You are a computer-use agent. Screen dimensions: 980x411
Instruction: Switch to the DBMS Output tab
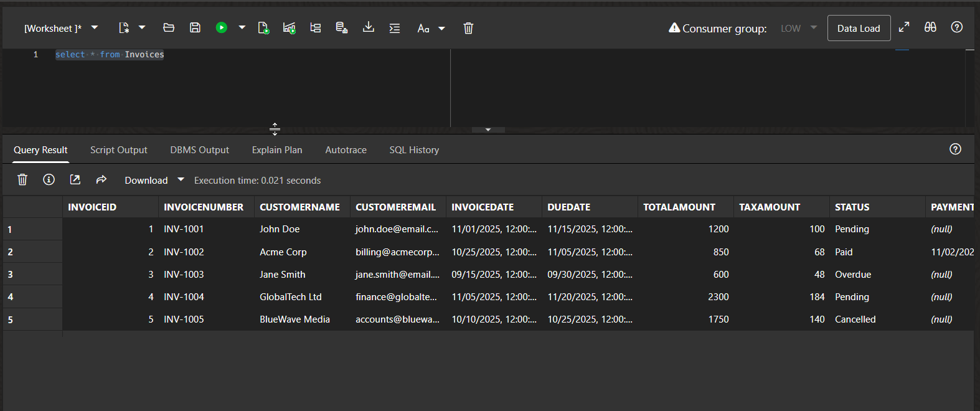click(x=200, y=150)
